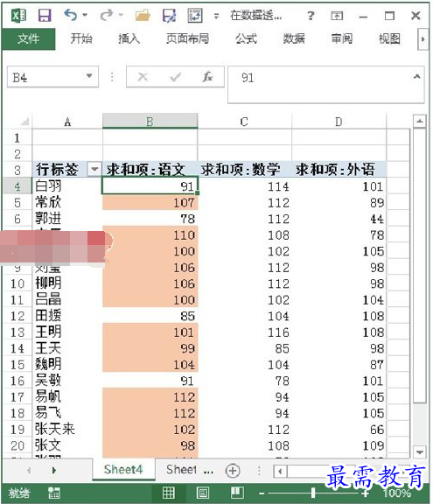Click vertical scrollbar down arrow
Viewport: 433px width, 504px height.
click(x=420, y=451)
